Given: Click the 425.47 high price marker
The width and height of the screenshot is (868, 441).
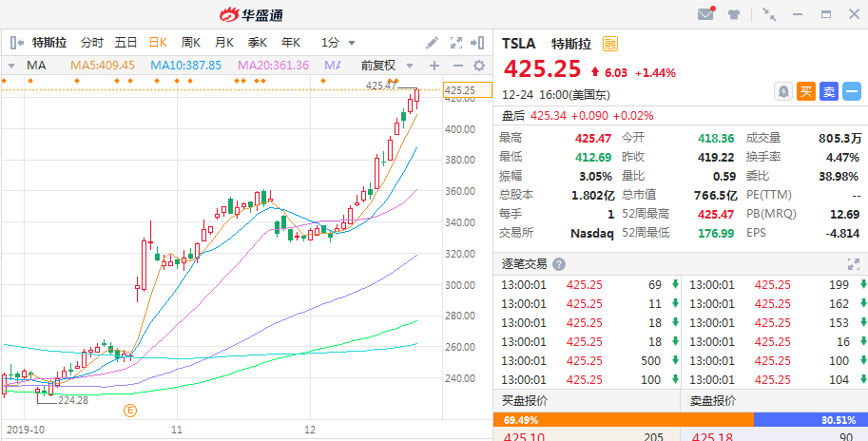Looking at the screenshot, I should [381, 86].
